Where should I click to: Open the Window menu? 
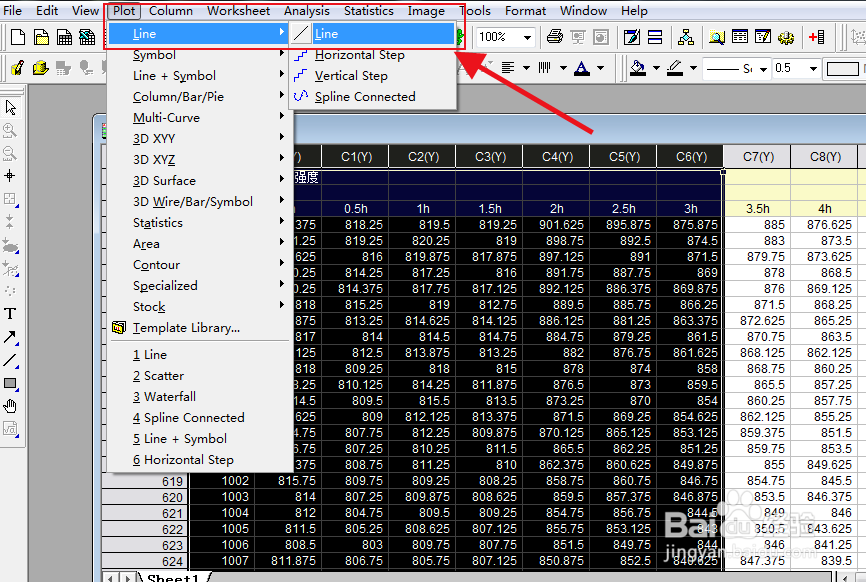(583, 10)
